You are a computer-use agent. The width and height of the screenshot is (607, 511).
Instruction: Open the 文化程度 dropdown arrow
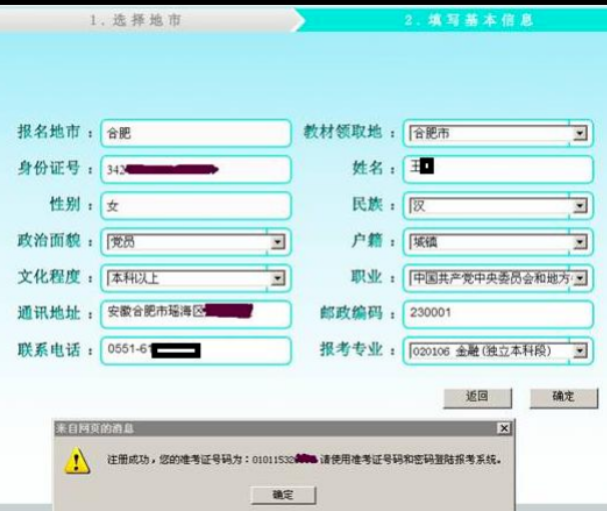point(277,278)
